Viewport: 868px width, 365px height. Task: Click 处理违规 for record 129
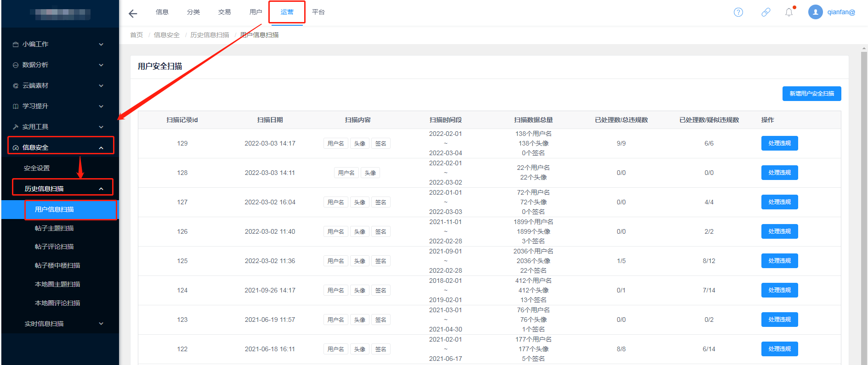coord(779,143)
